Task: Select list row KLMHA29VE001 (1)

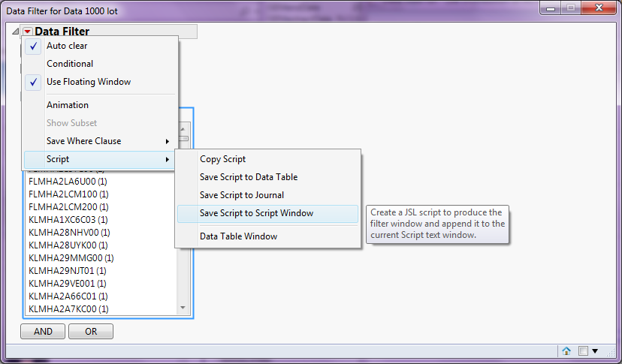Action: pos(101,284)
